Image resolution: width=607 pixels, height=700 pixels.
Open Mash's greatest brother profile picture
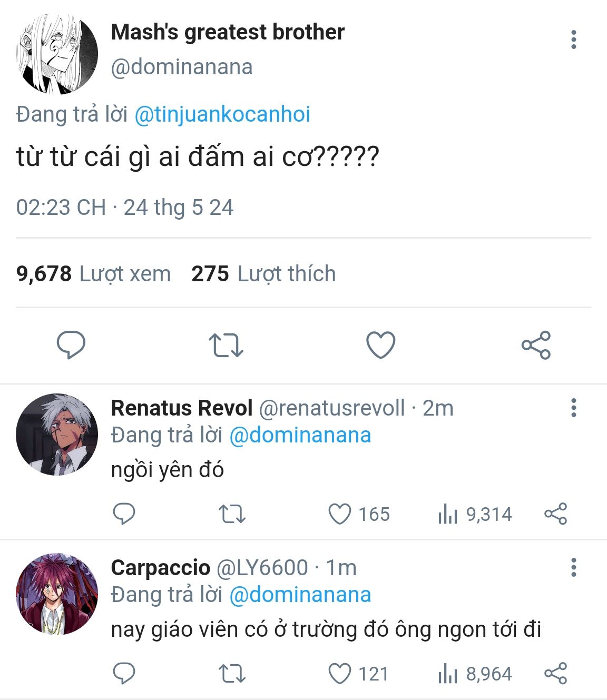coord(57,54)
